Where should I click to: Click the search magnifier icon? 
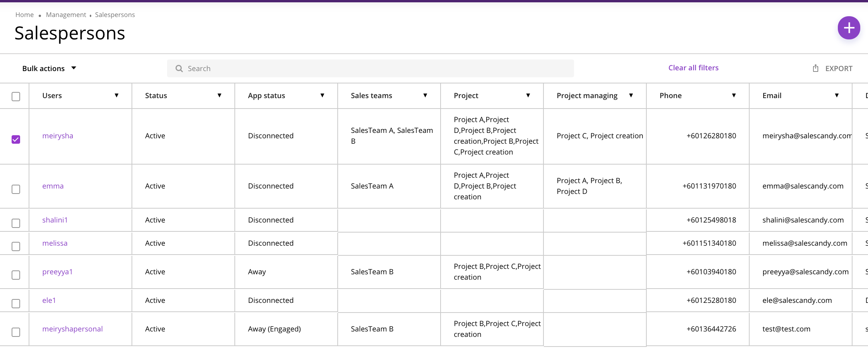click(x=179, y=68)
